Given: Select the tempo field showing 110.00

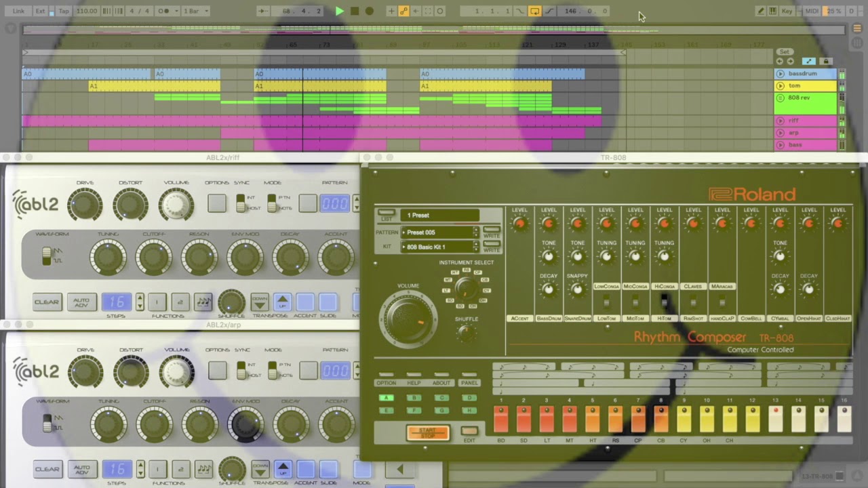Looking at the screenshot, I should (x=87, y=11).
